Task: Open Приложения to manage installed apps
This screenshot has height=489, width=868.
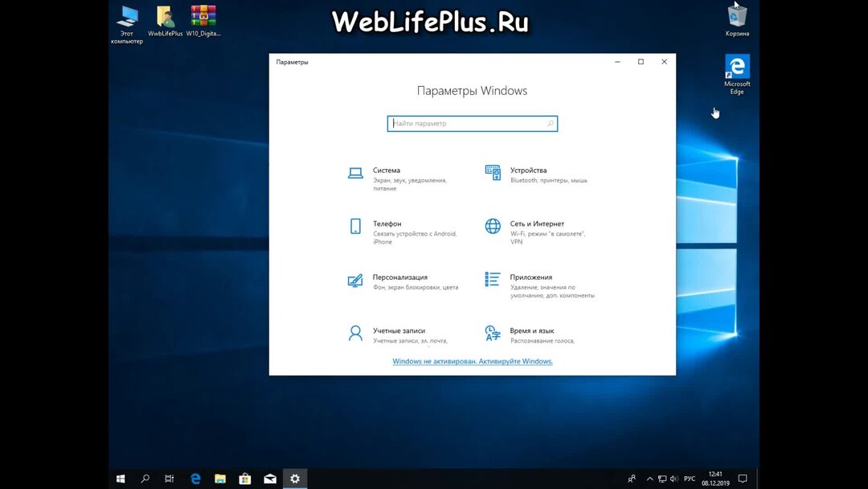Action: [531, 277]
